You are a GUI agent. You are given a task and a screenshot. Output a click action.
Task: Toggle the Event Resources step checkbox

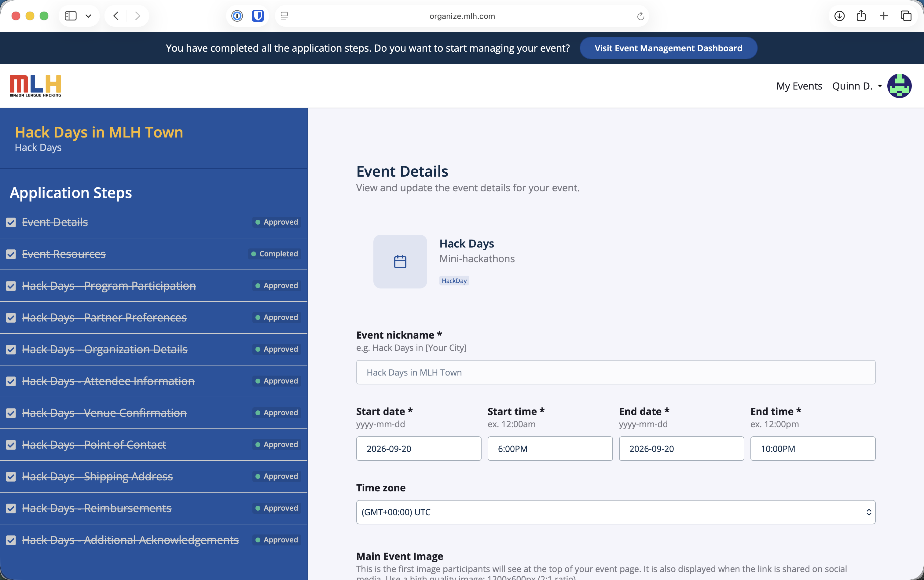(x=11, y=254)
